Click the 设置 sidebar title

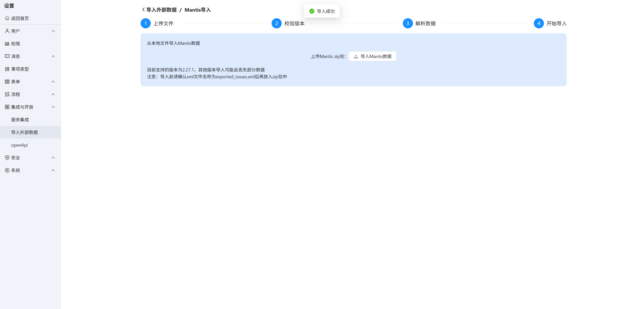(9, 6)
